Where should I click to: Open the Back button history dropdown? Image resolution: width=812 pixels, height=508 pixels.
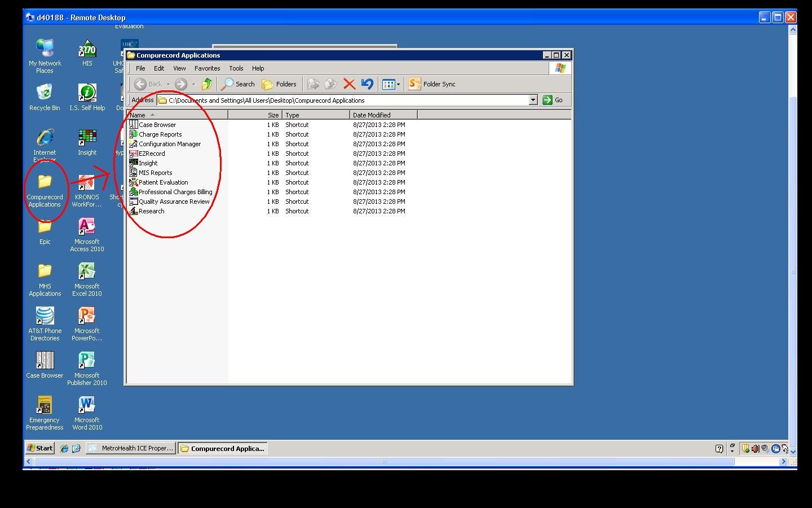click(168, 84)
